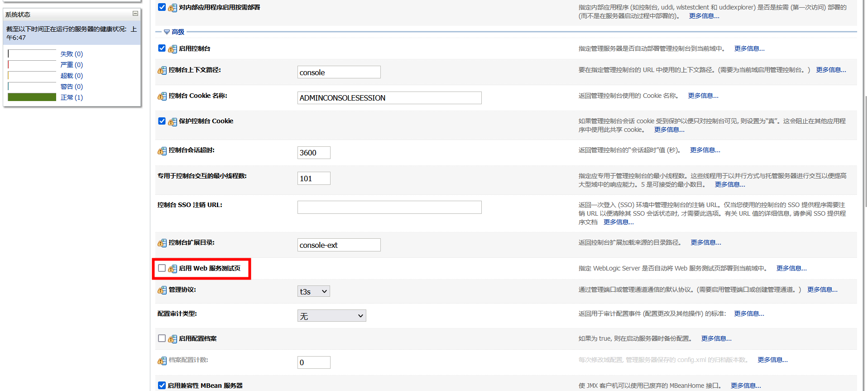Open 更多信息 link for 保护控制台 Cookie
Image resolution: width=868 pixels, height=391 pixels.
669,130
